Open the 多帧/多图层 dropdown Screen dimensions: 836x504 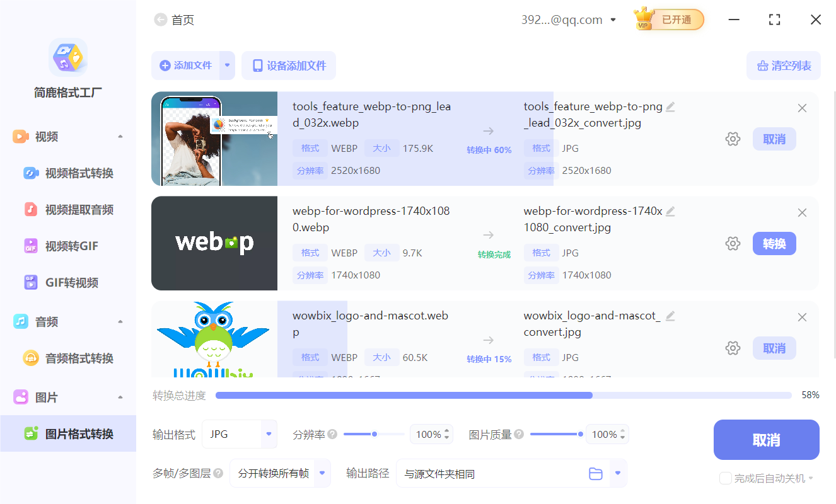[x=280, y=473]
